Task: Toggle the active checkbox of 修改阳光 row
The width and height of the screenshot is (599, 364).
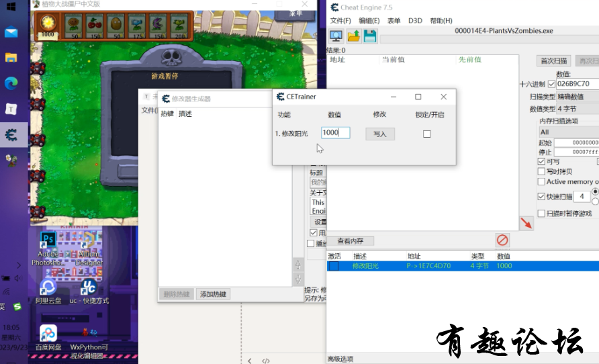Action: [334, 266]
